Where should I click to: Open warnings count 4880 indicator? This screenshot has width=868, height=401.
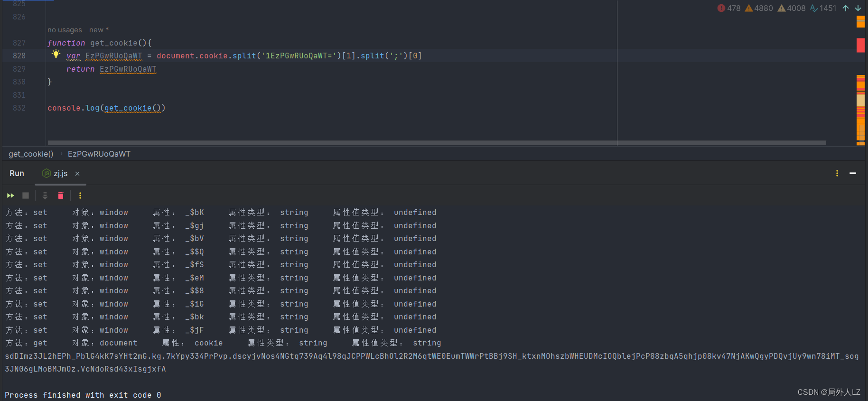[x=759, y=8]
